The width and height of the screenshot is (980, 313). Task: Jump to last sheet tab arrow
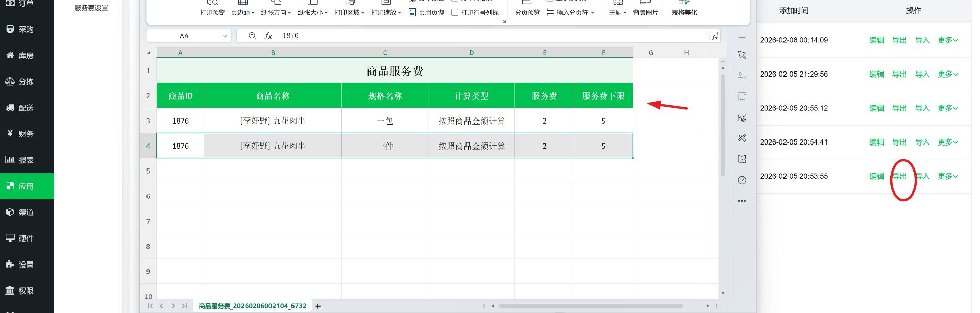[184, 306]
